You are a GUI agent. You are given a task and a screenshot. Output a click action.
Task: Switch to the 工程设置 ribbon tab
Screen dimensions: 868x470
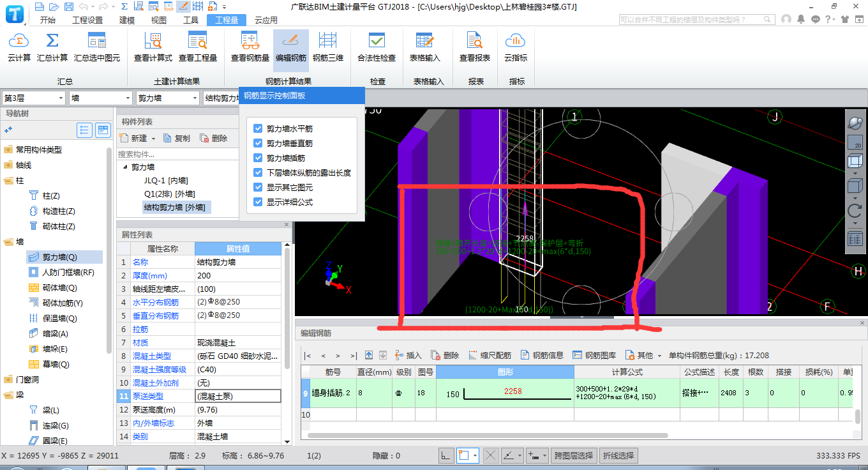tap(87, 20)
